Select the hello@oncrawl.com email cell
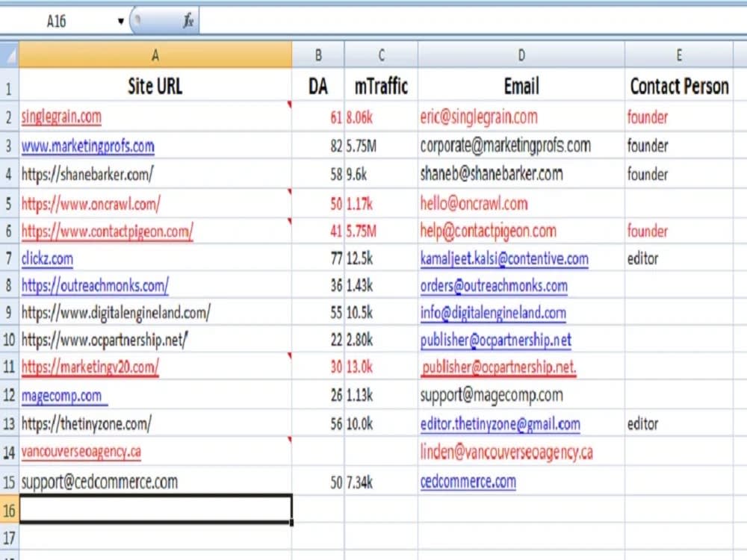 click(521, 204)
